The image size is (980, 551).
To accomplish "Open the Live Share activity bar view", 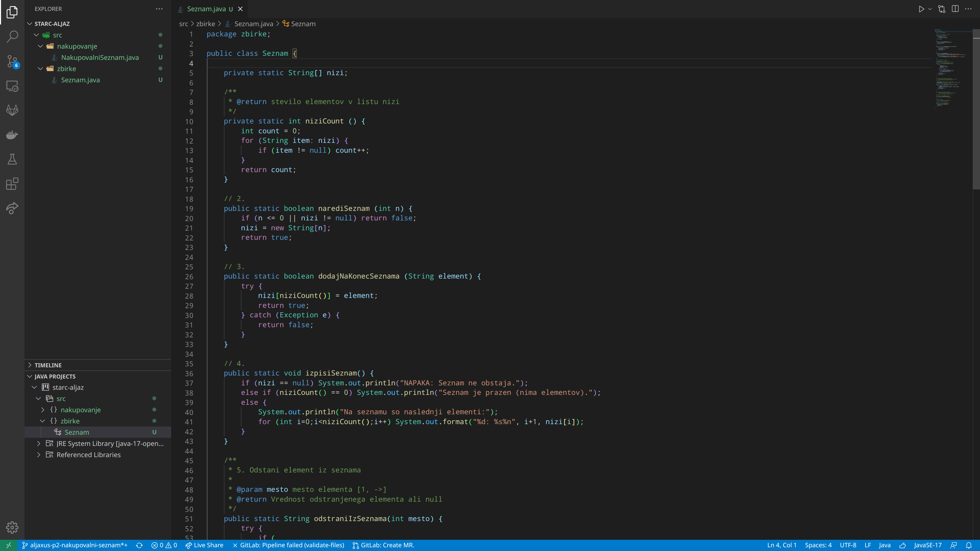I will tap(12, 208).
